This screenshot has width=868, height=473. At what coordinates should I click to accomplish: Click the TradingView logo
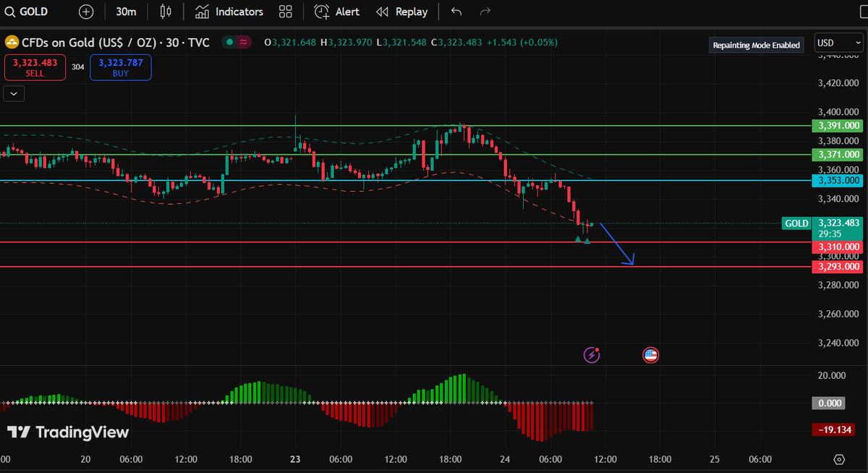click(x=69, y=432)
